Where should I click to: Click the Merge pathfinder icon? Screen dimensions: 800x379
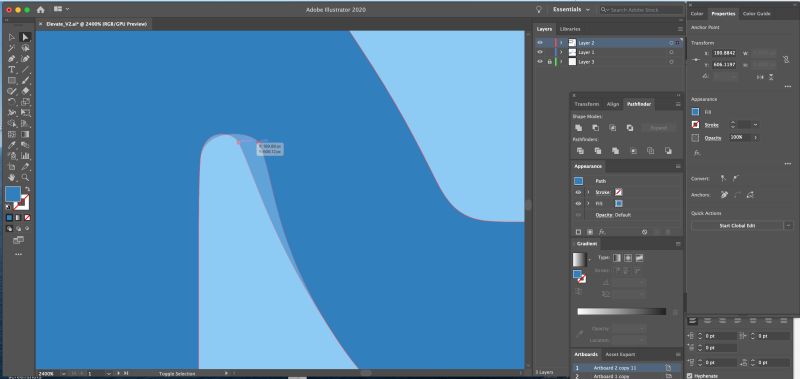615,150
